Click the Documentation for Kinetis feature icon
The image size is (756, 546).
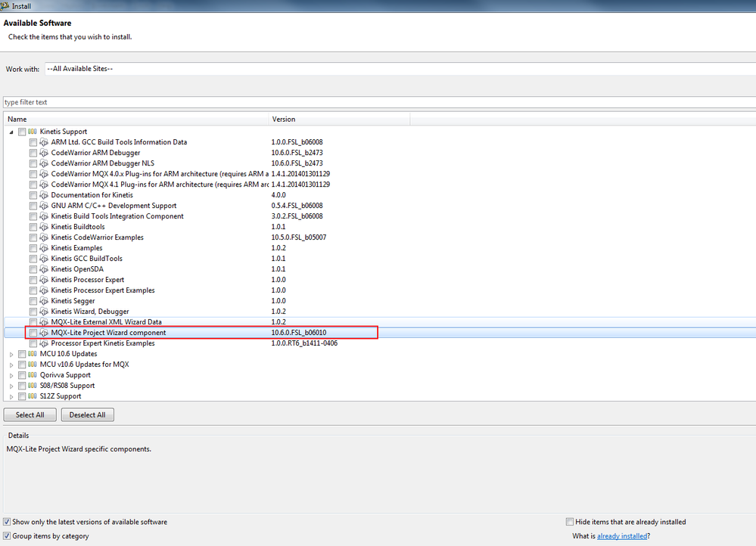tap(44, 195)
